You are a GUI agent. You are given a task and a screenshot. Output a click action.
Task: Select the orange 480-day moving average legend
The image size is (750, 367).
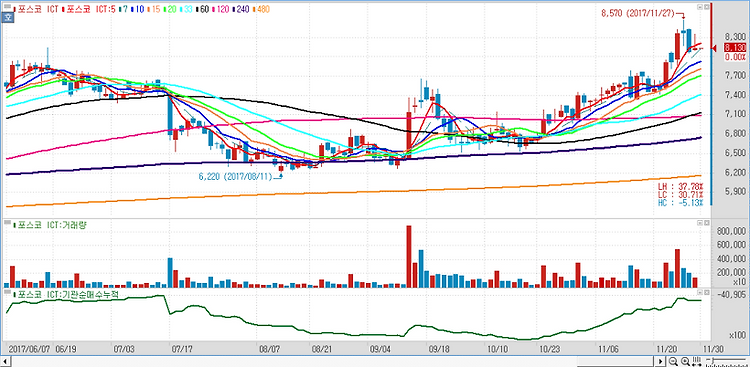[261, 9]
